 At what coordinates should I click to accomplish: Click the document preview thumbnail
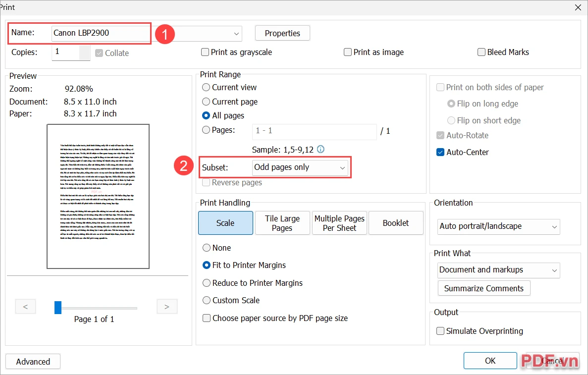[98, 196]
